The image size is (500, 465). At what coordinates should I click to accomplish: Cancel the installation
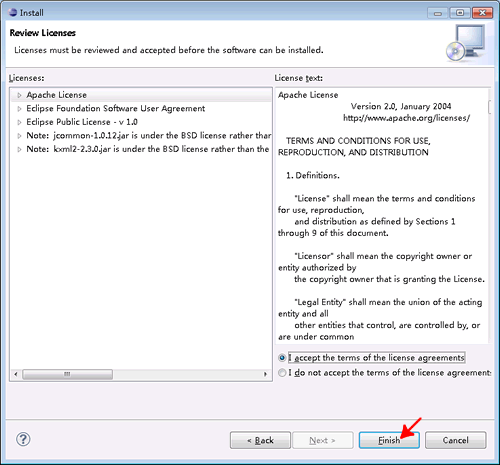pyautogui.click(x=456, y=440)
